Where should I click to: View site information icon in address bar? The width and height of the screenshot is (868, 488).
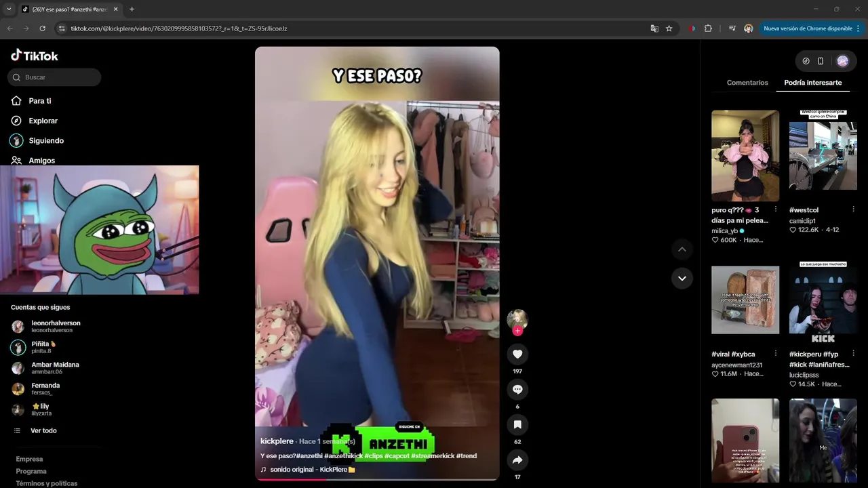62,28
